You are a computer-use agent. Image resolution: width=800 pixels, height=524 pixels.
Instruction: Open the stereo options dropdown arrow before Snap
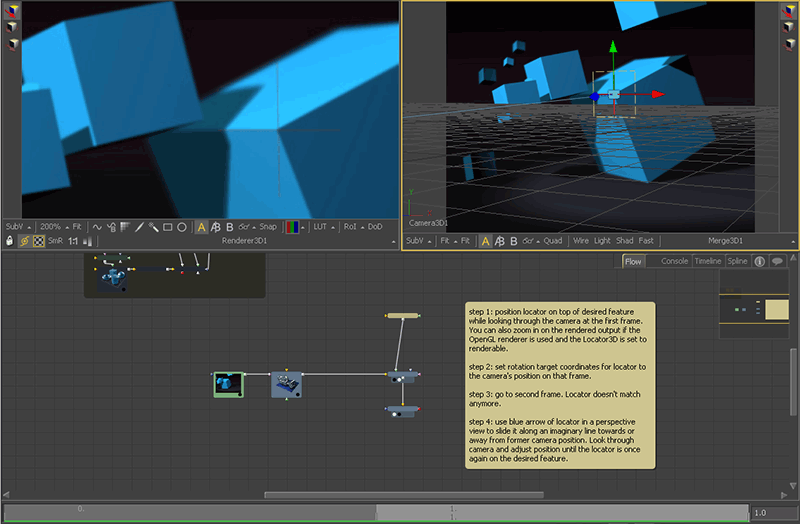tap(254, 228)
